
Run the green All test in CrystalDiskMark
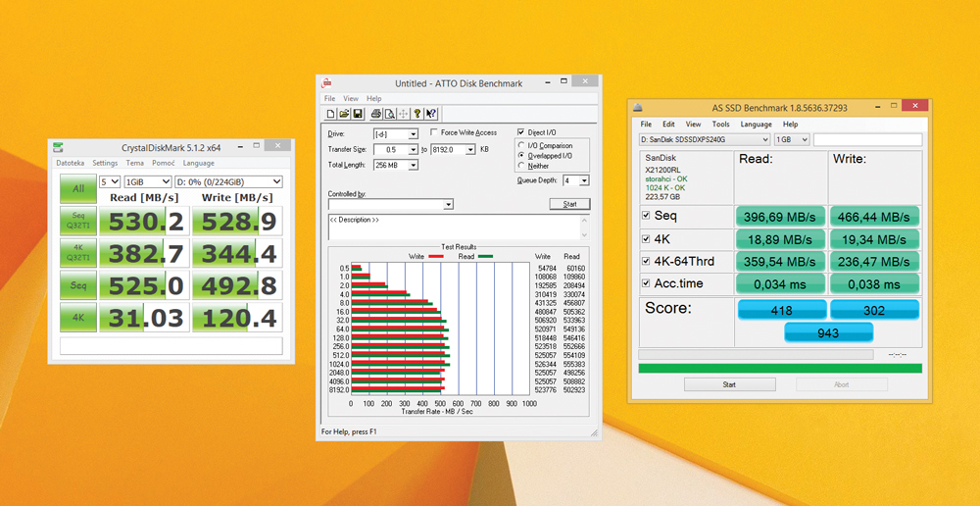pos(76,188)
